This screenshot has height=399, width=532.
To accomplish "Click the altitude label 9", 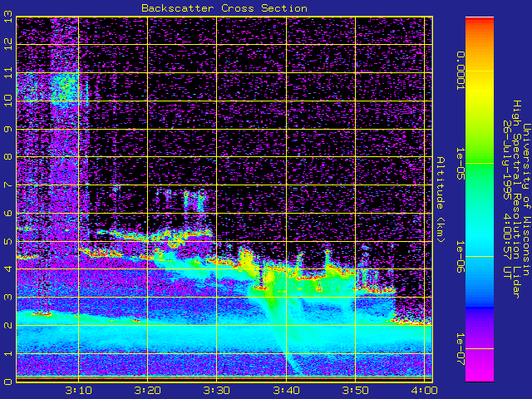I will click(x=7, y=129).
